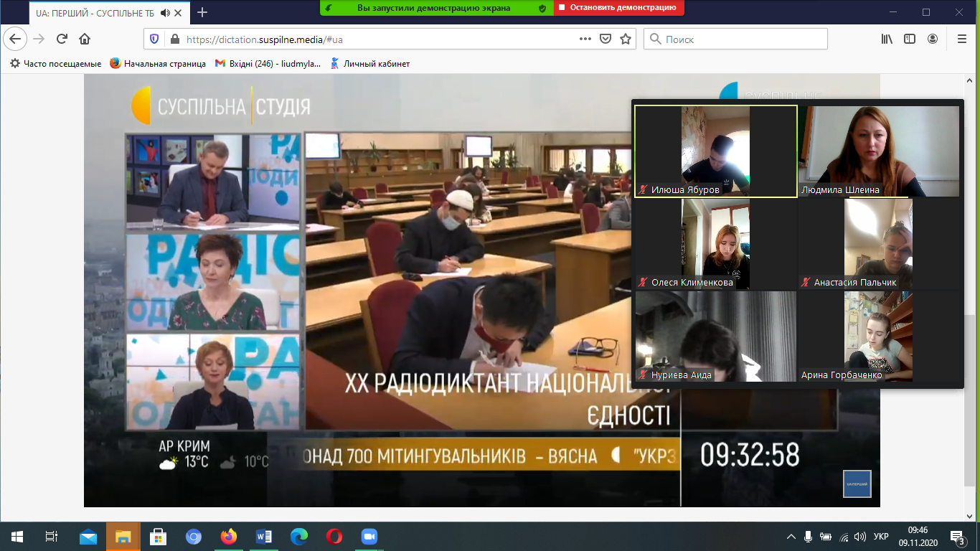Open Task View on the taskbar
980x551 pixels.
tap(51, 537)
